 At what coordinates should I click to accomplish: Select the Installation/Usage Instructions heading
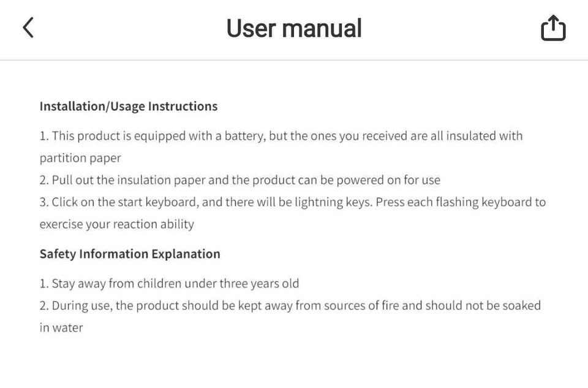click(x=129, y=106)
